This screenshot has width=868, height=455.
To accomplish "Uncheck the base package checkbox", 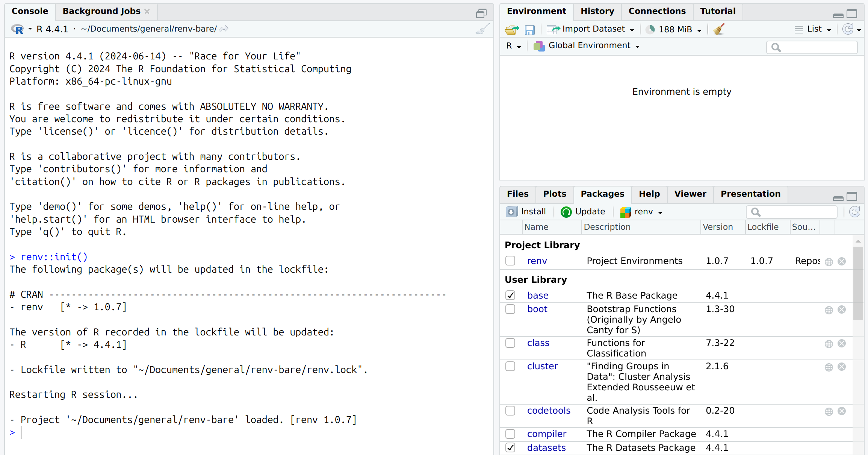I will [x=510, y=295].
